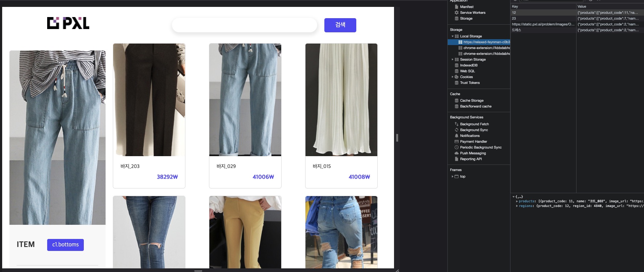Expand the Cookies section

click(x=452, y=77)
